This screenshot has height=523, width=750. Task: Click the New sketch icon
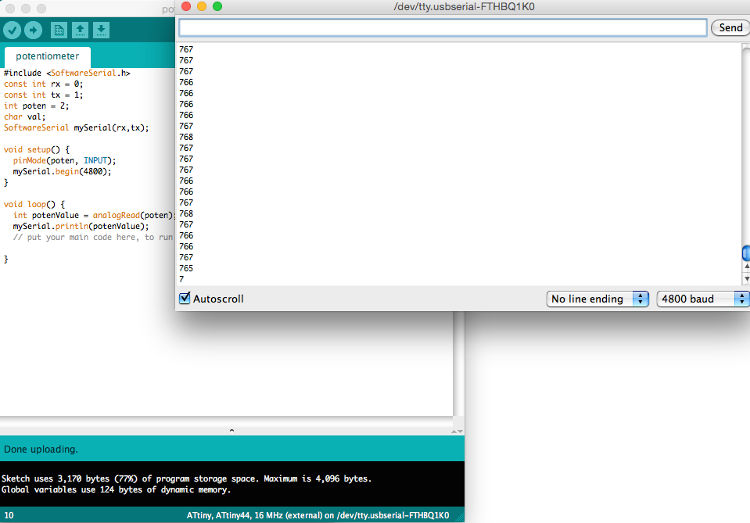[59, 30]
